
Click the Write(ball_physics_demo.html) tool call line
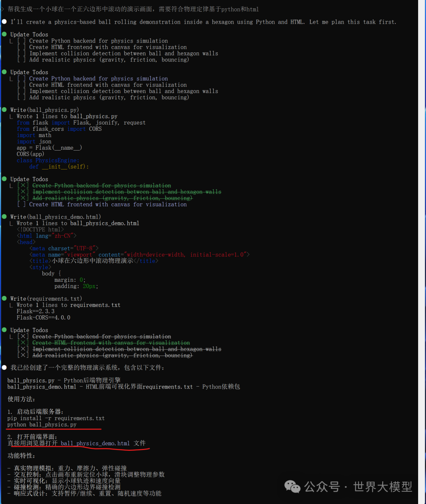(56, 217)
